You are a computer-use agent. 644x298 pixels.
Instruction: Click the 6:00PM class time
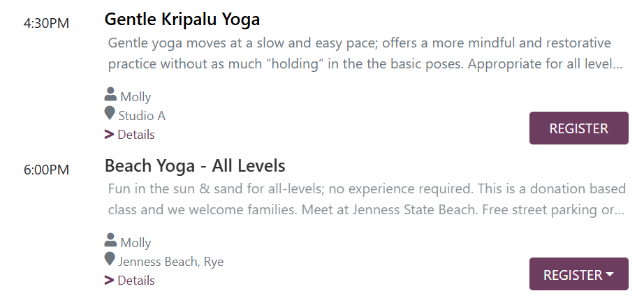pyautogui.click(x=46, y=170)
